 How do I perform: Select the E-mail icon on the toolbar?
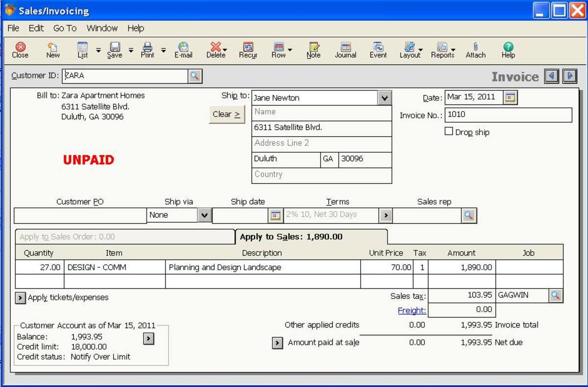(x=183, y=49)
